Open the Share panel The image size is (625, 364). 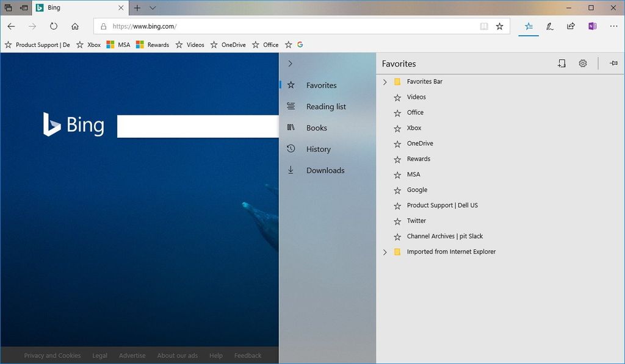tap(570, 26)
